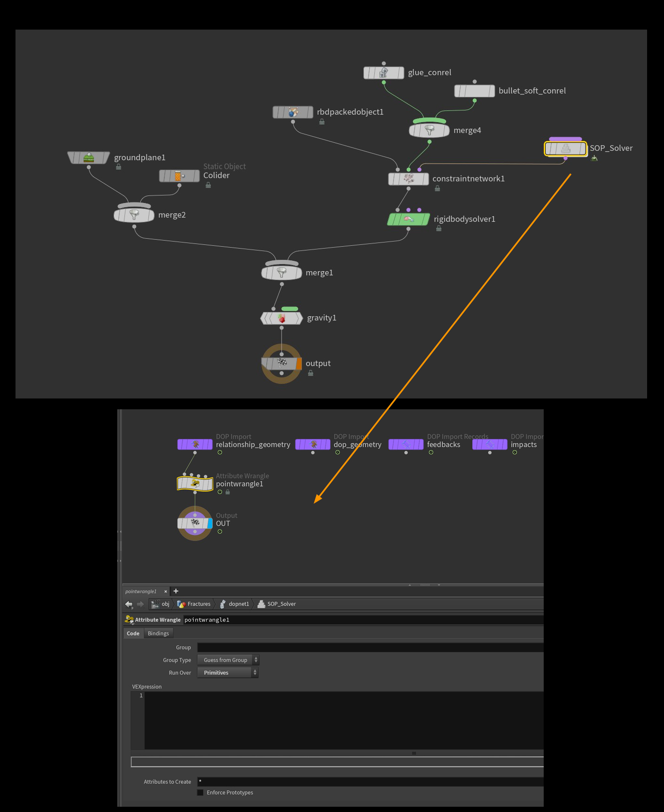Switch to the Bindings tab
The width and height of the screenshot is (664, 812).
coord(158,633)
